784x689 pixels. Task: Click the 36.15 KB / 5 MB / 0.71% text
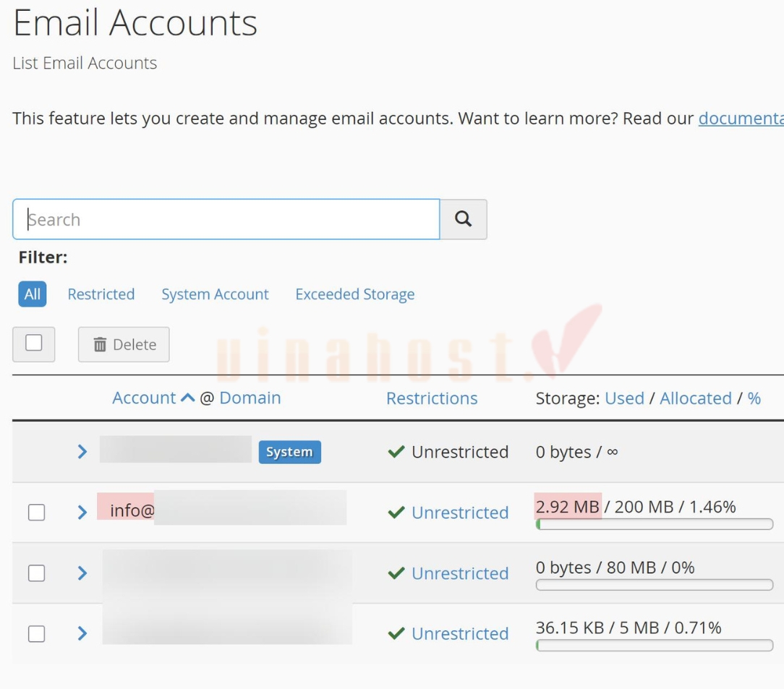(x=629, y=628)
